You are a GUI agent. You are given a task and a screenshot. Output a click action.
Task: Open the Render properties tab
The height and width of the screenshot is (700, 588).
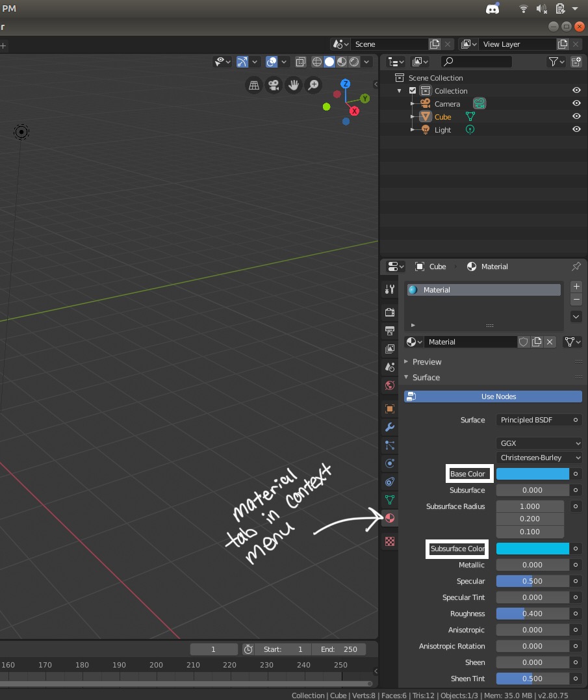[x=389, y=312]
